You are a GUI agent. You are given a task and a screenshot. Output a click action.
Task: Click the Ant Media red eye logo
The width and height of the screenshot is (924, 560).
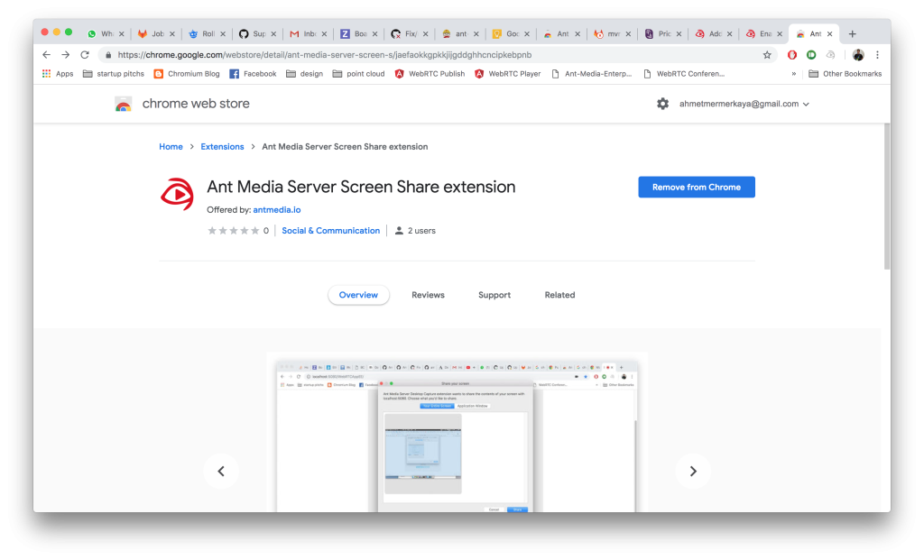point(177,194)
